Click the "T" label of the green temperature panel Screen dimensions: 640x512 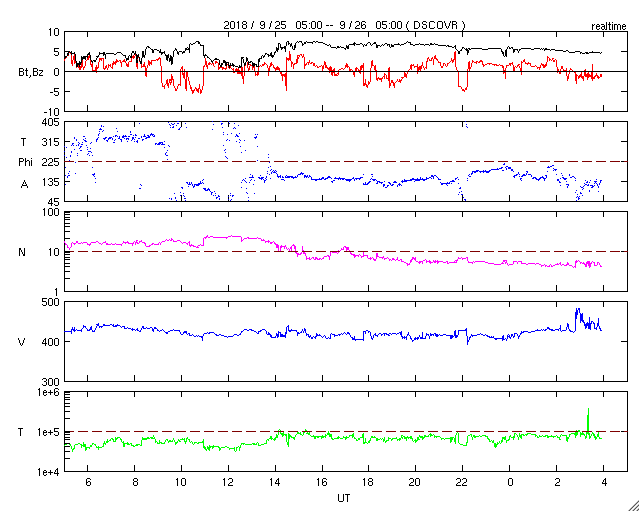(21, 432)
